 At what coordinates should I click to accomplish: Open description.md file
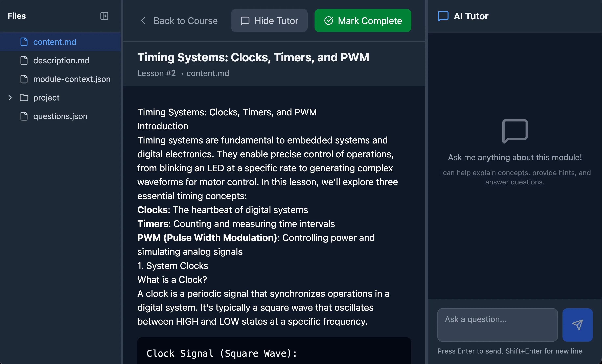tap(60, 60)
